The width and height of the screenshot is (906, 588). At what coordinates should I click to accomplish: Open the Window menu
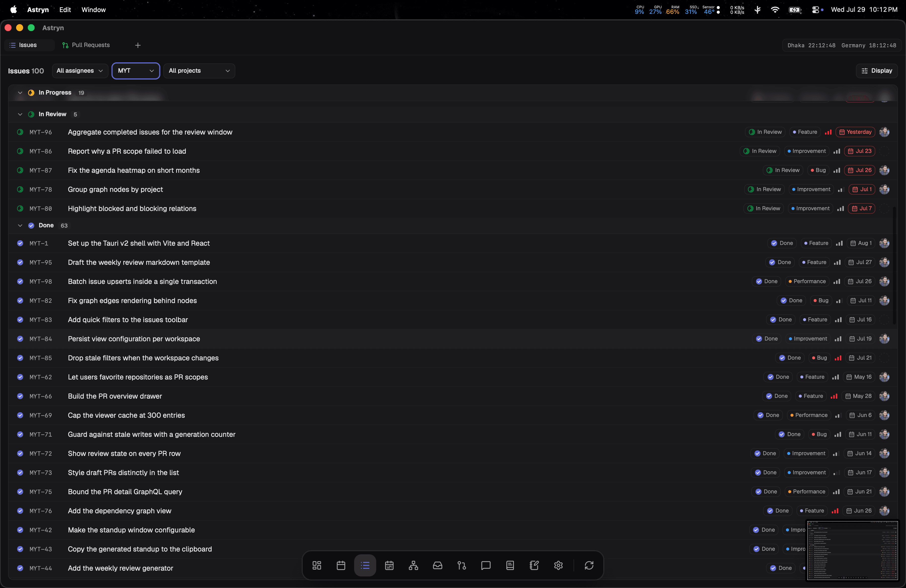tap(94, 10)
